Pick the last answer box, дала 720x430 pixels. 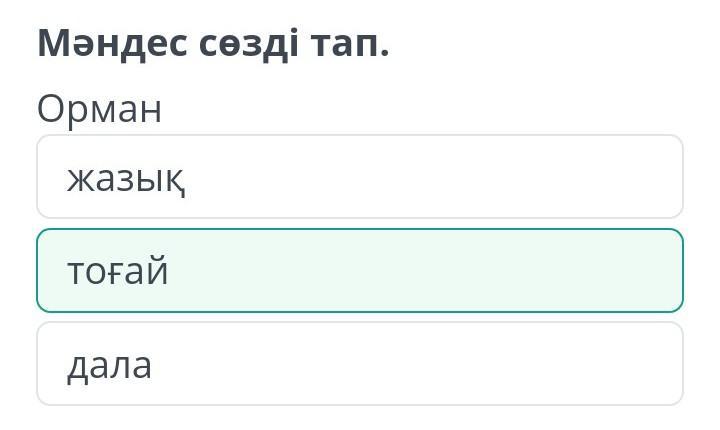tap(360, 364)
